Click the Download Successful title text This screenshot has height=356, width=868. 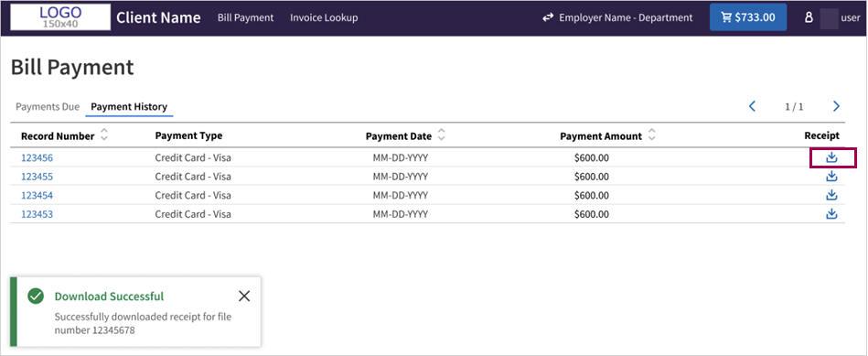(x=109, y=297)
